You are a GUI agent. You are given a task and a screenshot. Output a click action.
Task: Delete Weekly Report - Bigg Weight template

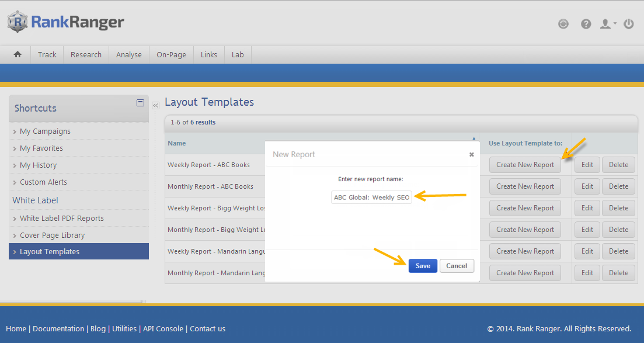(618, 207)
